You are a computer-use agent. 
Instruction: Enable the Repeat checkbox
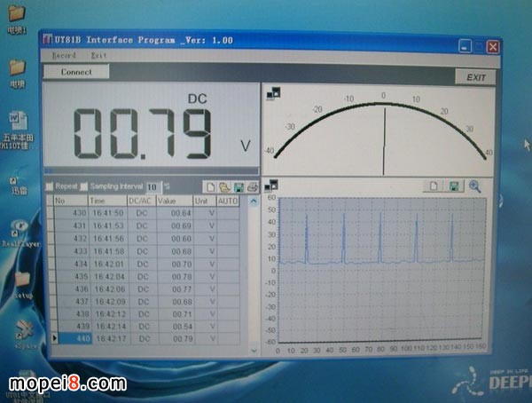[x=50, y=187]
